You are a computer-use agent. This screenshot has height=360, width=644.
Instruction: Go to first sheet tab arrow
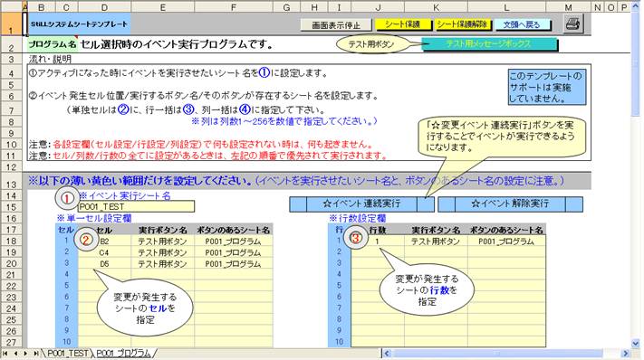point(5,353)
